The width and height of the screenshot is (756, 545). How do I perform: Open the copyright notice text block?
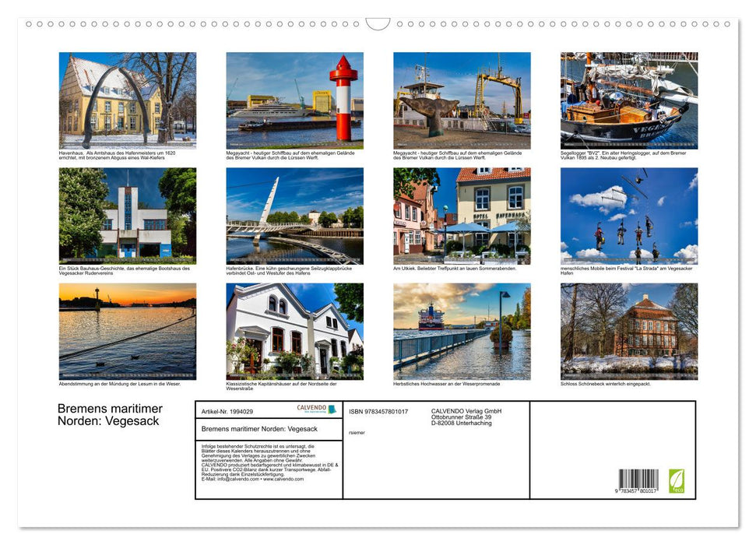tap(268, 461)
